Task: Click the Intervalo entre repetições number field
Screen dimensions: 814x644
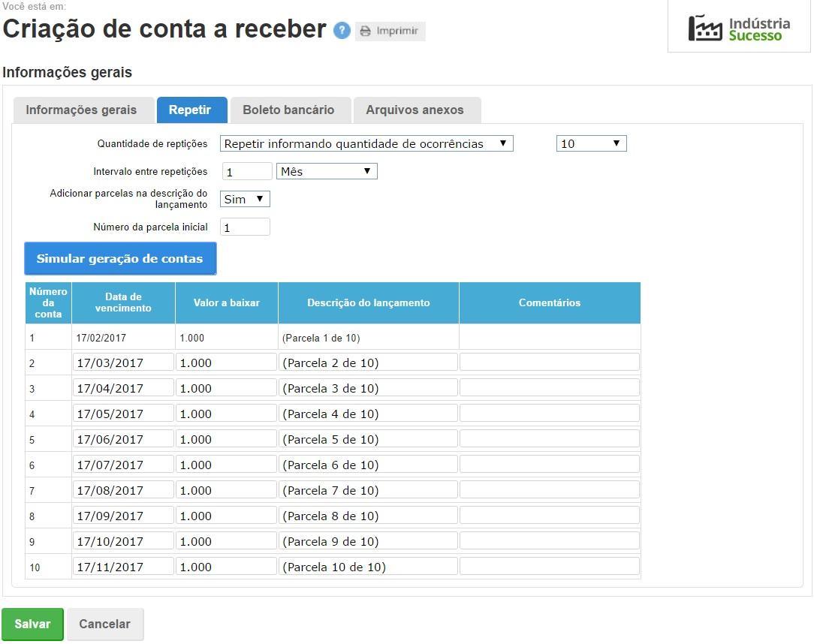Action: click(247, 172)
